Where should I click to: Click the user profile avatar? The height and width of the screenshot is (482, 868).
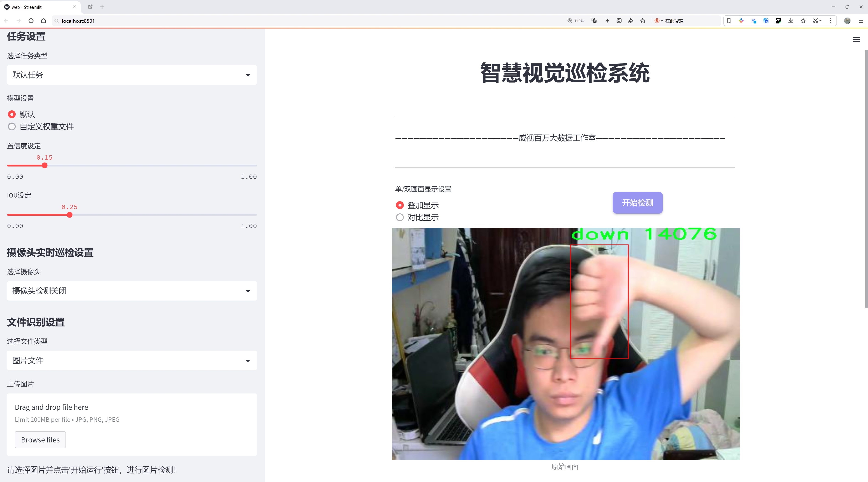click(847, 21)
